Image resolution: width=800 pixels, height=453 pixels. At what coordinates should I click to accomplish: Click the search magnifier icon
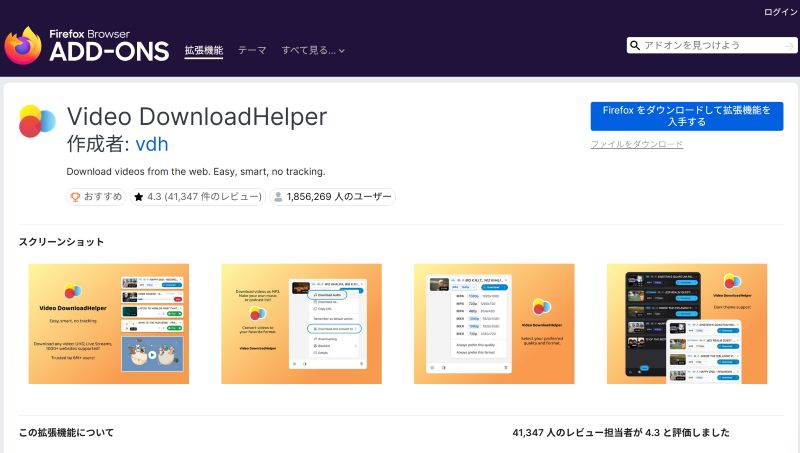click(635, 45)
